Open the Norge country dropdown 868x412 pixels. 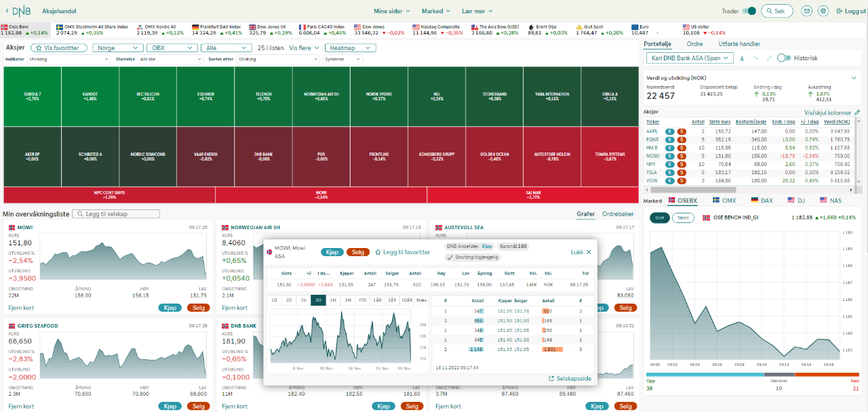pyautogui.click(x=118, y=48)
